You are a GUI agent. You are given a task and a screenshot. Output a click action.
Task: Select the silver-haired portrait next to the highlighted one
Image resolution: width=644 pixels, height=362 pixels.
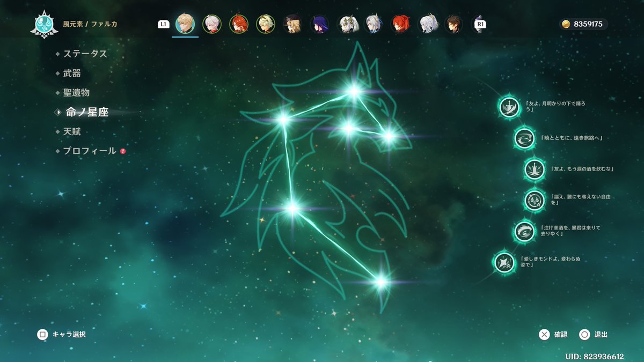pos(212,24)
